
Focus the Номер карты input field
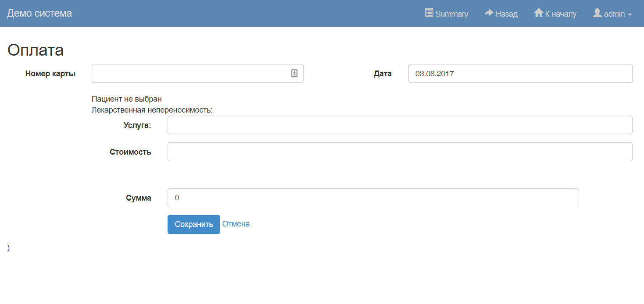coord(189,74)
